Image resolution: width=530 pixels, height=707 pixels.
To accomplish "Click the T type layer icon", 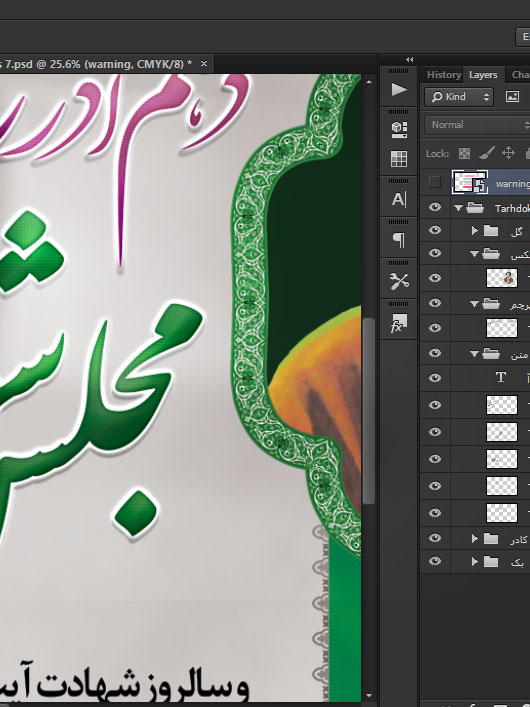I will (501, 377).
